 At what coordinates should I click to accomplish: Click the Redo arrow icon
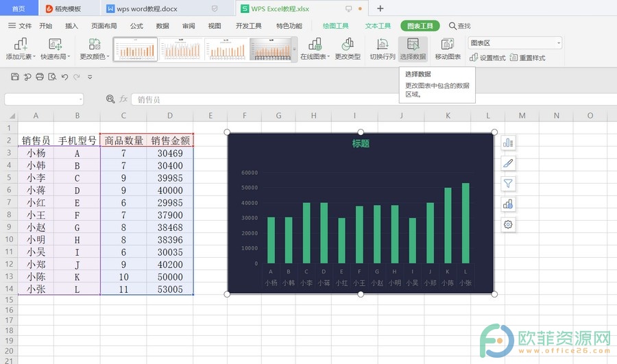coord(77,77)
